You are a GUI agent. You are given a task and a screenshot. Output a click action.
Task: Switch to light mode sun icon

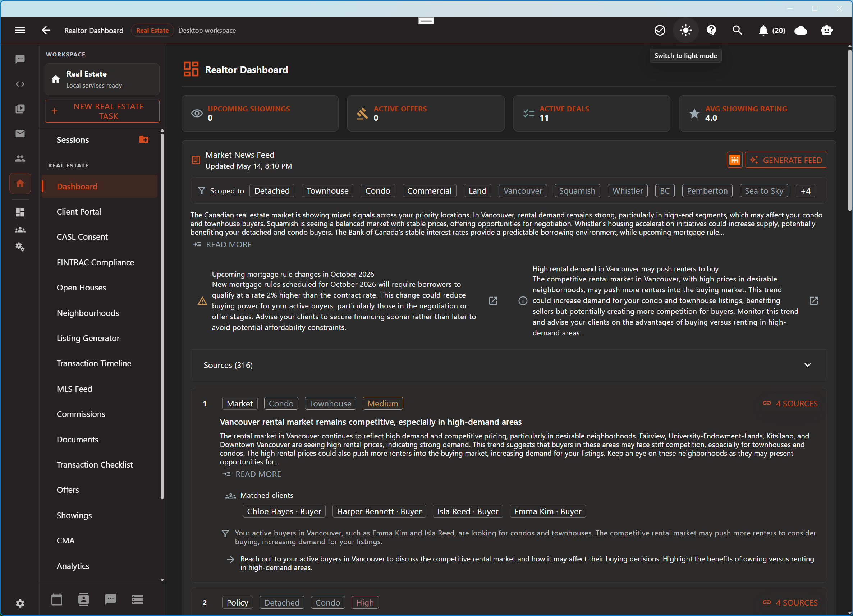point(685,31)
